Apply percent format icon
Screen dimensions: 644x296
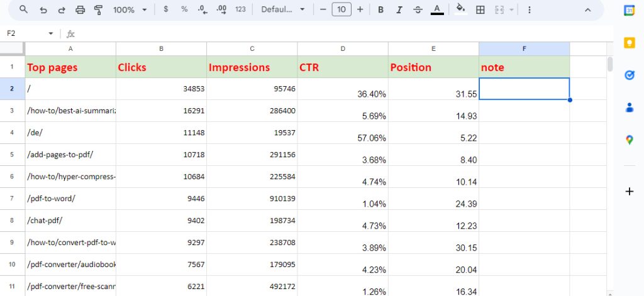184,9
